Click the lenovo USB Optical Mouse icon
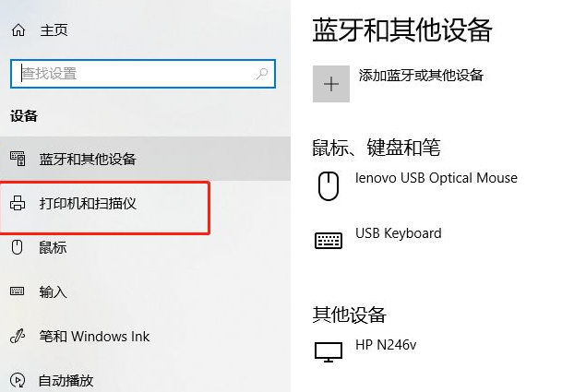The height and width of the screenshot is (392, 574). coord(329,185)
